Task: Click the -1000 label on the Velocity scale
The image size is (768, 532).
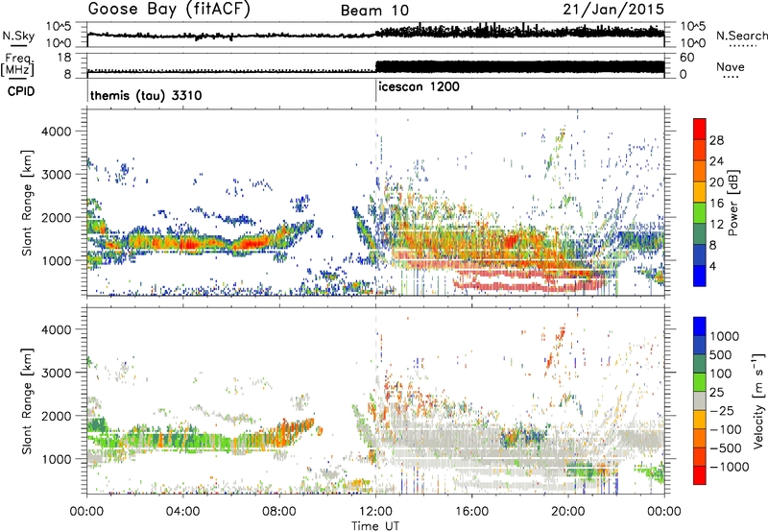Action: point(730,467)
